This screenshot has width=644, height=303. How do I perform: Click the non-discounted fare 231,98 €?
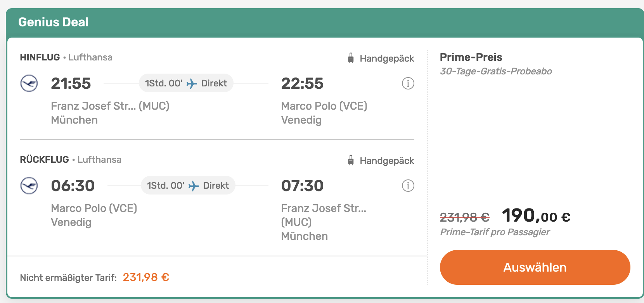(x=146, y=277)
